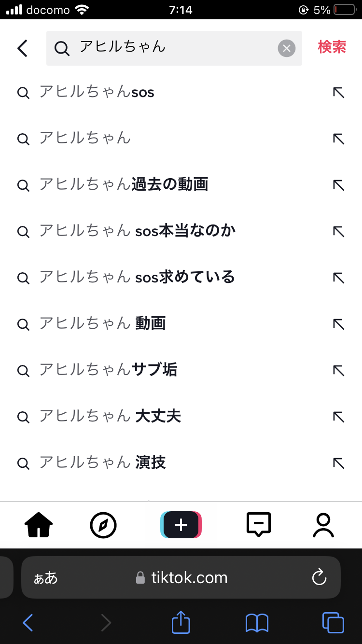Viewport: 362px width, 644px height.
Task: Tap the Safari share icon
Action: [181, 622]
